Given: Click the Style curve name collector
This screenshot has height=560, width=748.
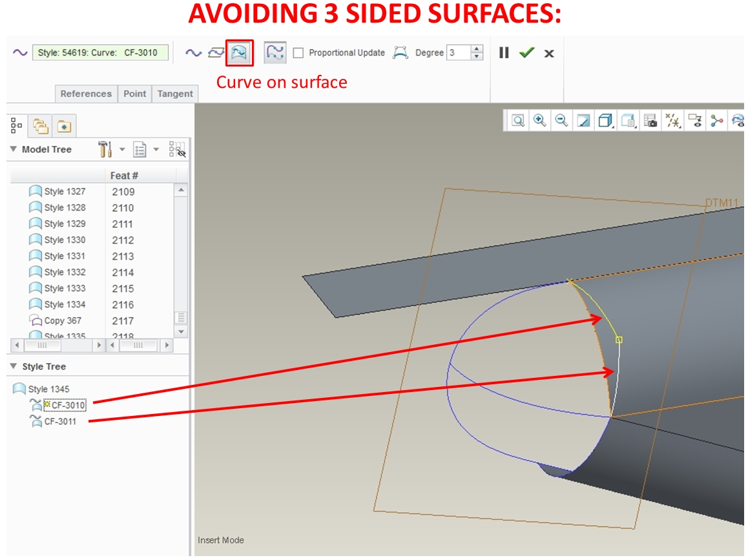Looking at the screenshot, I should 100,52.
